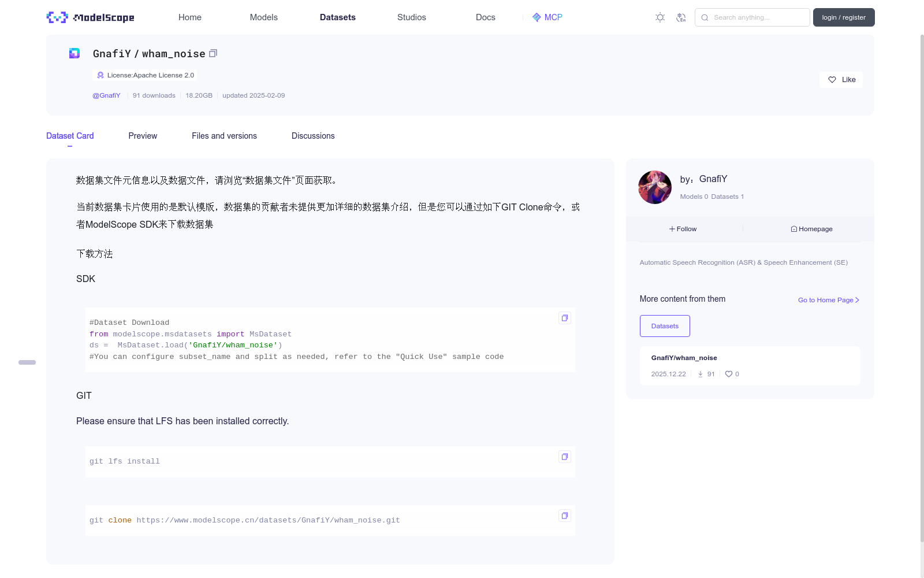Click the '2025.12.22' date text
924x578 pixels.
click(668, 374)
